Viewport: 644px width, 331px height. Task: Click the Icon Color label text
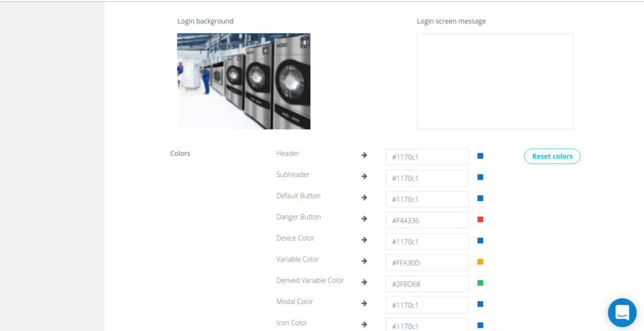292,323
